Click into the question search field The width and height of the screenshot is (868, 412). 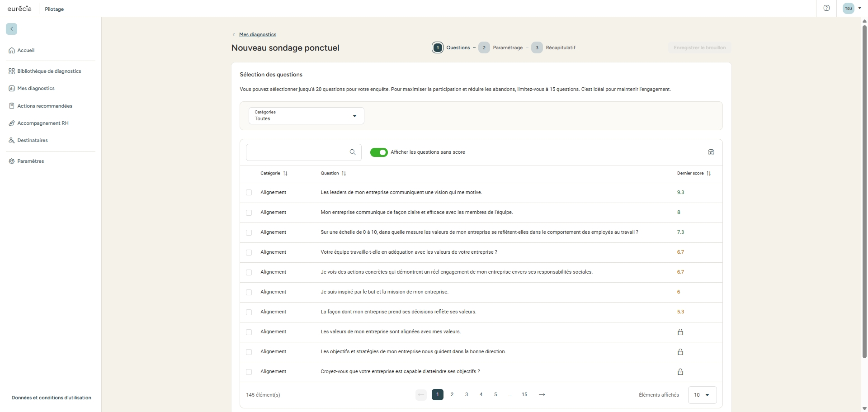[296, 152]
